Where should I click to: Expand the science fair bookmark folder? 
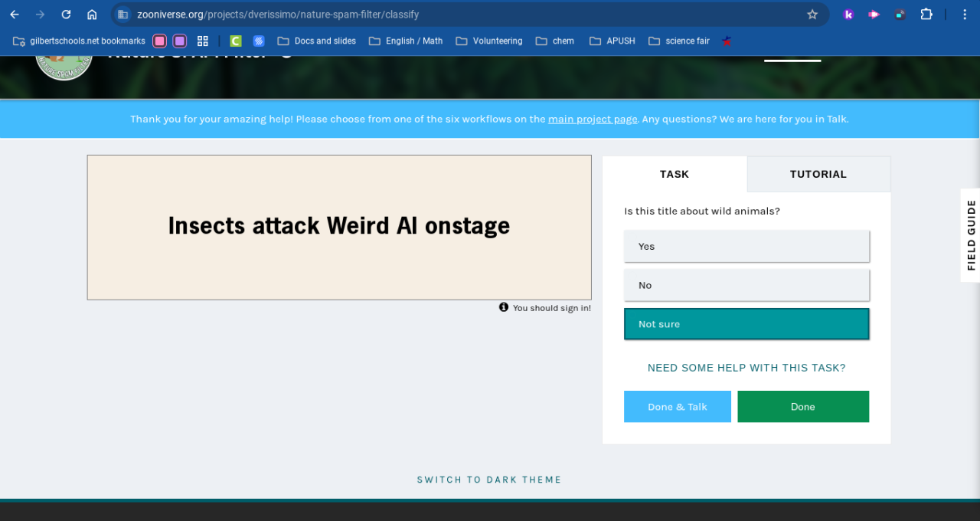679,41
